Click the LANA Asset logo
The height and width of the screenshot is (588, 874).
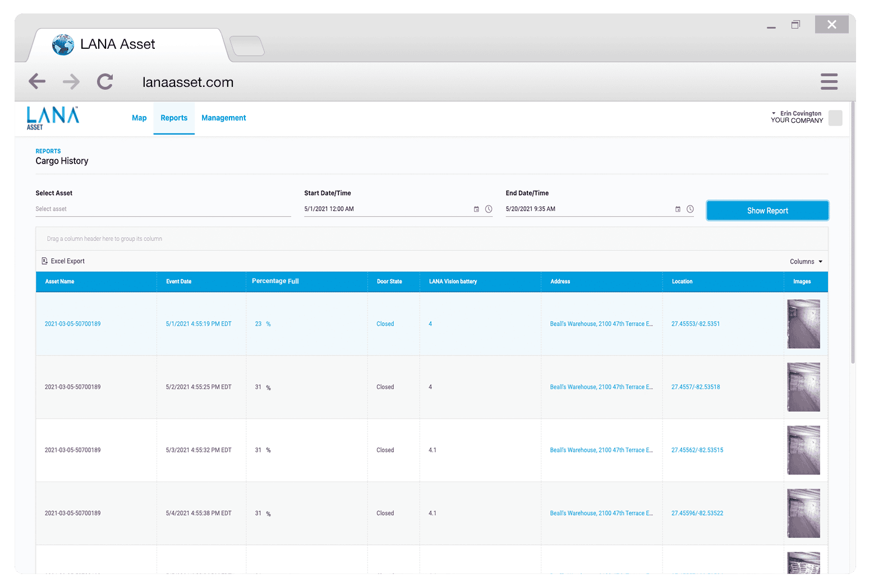pyautogui.click(x=53, y=118)
